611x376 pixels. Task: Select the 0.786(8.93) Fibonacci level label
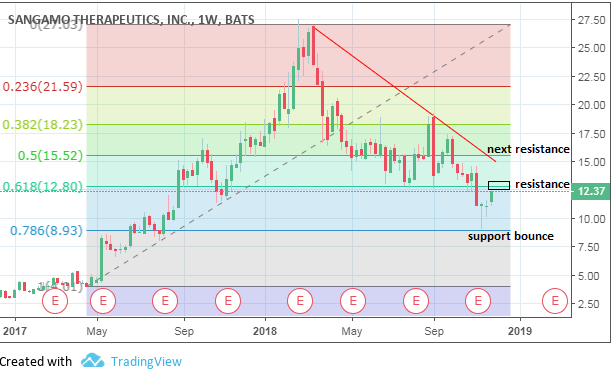(x=46, y=231)
